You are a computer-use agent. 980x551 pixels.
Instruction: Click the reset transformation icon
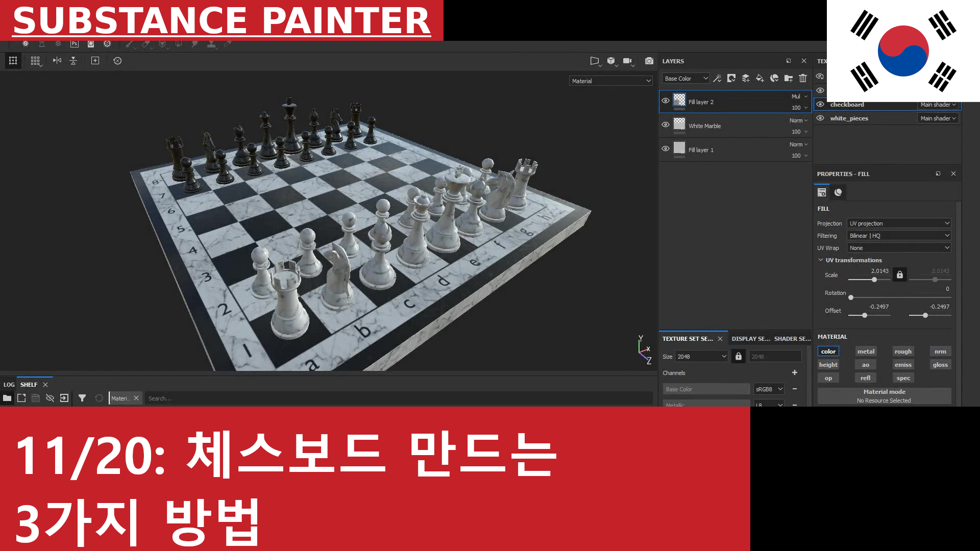pyautogui.click(x=117, y=61)
